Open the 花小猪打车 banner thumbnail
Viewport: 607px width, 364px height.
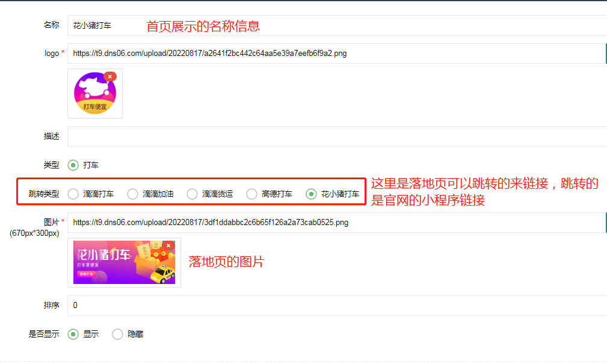pyautogui.click(x=125, y=262)
